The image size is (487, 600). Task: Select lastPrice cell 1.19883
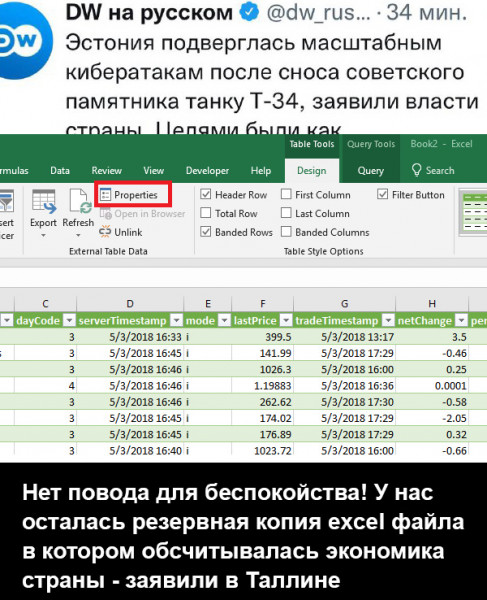262,386
